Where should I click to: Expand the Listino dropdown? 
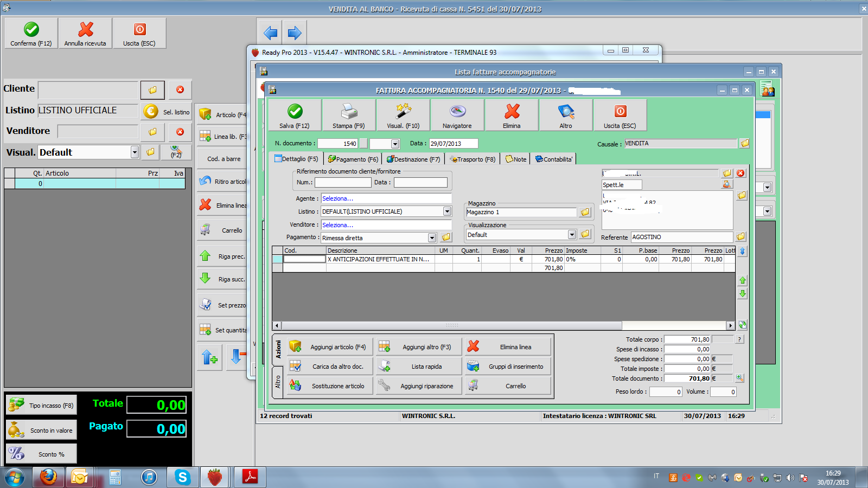[447, 211]
